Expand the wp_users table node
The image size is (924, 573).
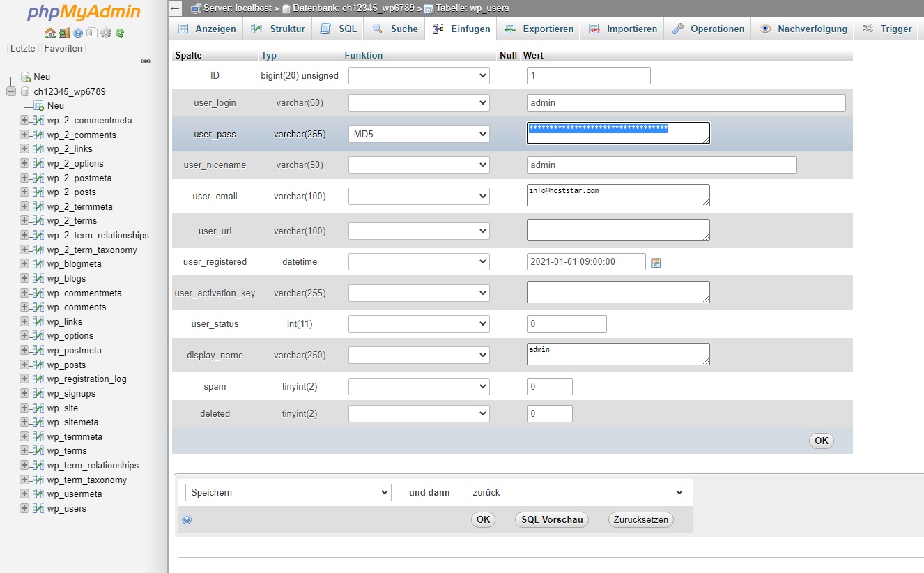click(24, 508)
